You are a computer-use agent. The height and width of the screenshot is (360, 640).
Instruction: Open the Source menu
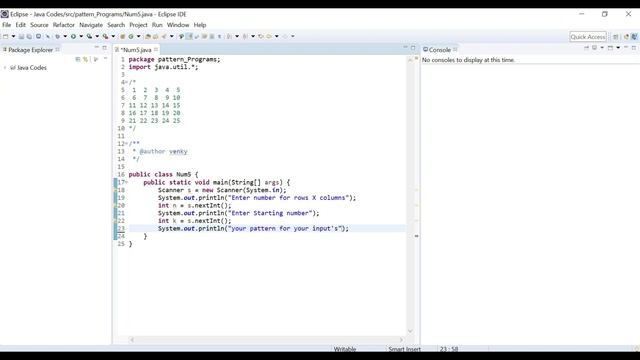(x=39, y=25)
